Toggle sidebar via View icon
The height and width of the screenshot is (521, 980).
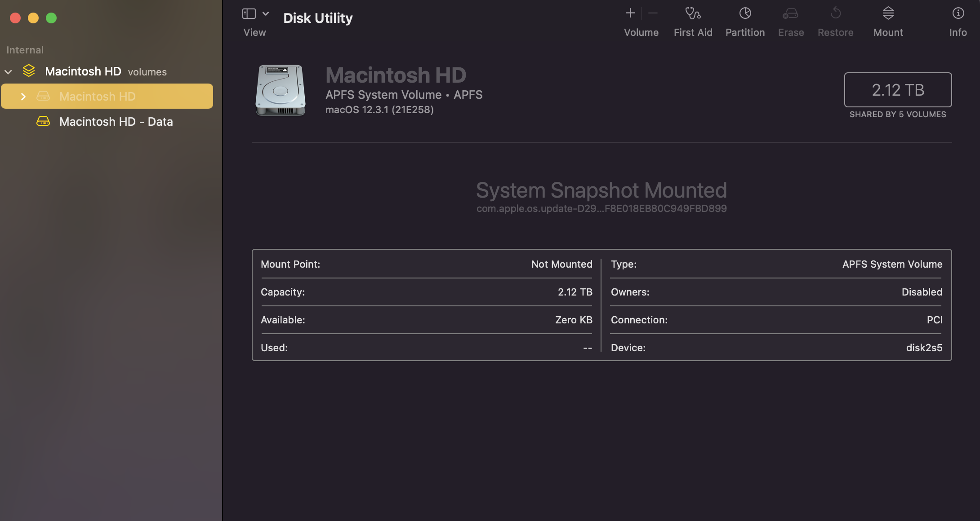tap(249, 14)
